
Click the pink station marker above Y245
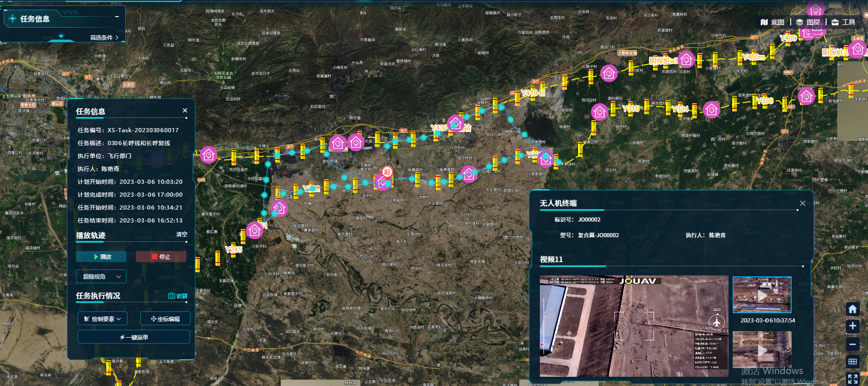(x=255, y=230)
